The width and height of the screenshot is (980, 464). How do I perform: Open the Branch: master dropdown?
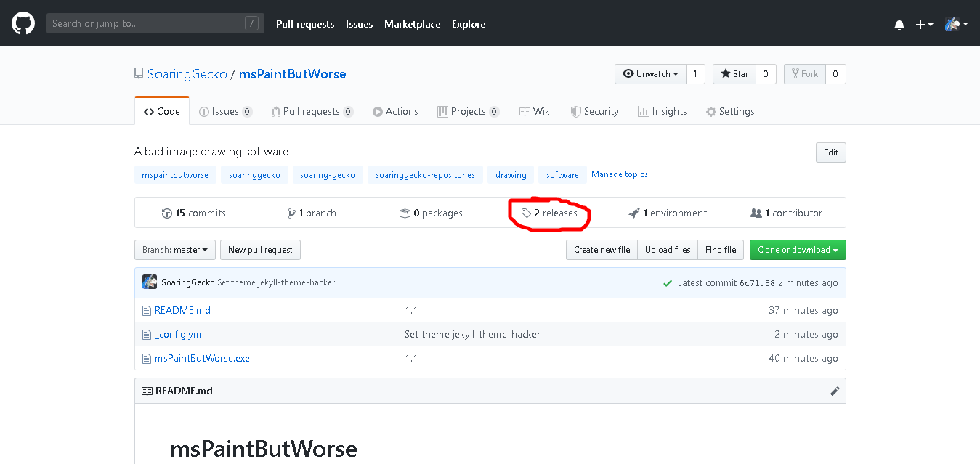pyautogui.click(x=175, y=250)
